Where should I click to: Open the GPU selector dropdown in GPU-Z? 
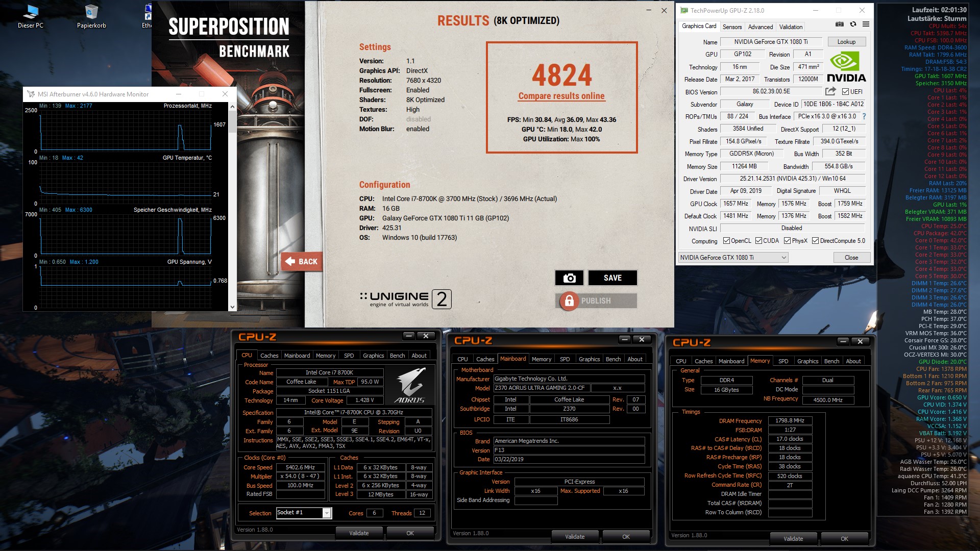[733, 257]
